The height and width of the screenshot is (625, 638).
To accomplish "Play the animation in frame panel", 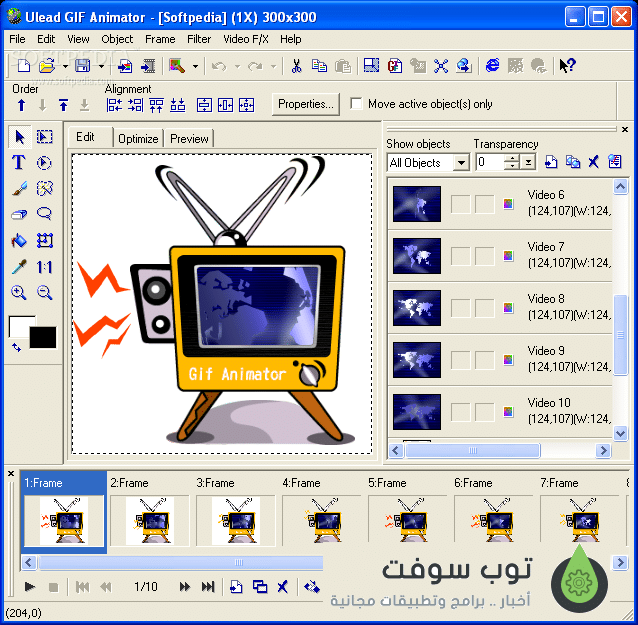I will coord(29,587).
